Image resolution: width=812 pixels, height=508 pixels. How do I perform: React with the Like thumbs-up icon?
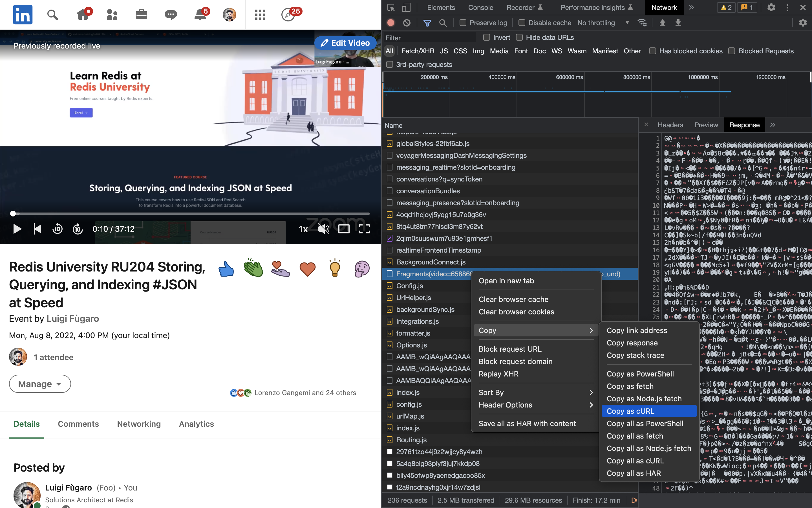[x=226, y=269]
